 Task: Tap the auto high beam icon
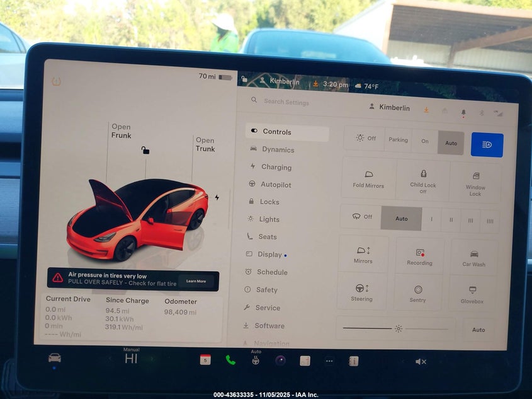pyautogui.click(x=487, y=145)
